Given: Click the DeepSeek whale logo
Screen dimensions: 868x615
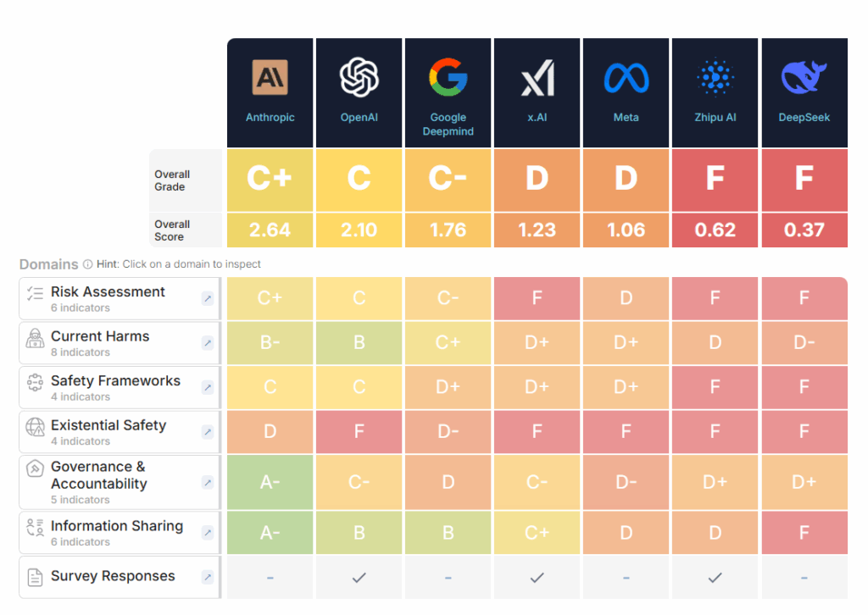Looking at the screenshot, I should click(x=804, y=78).
